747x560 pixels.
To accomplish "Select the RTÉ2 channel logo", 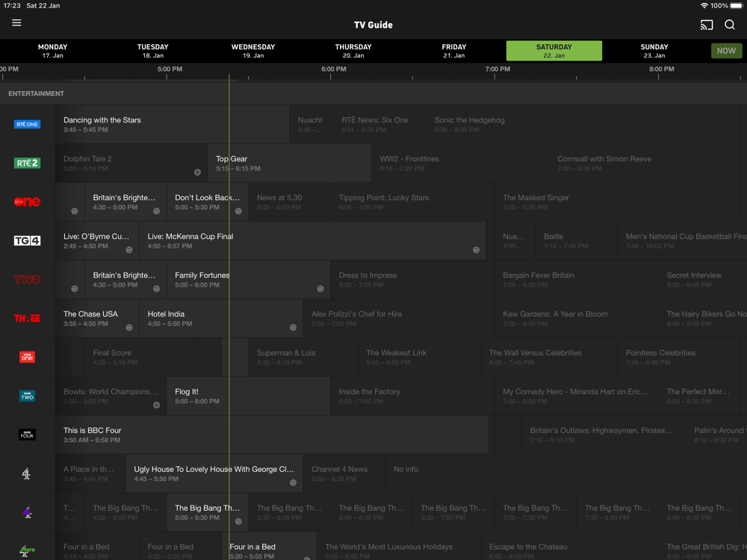I will 27,163.
